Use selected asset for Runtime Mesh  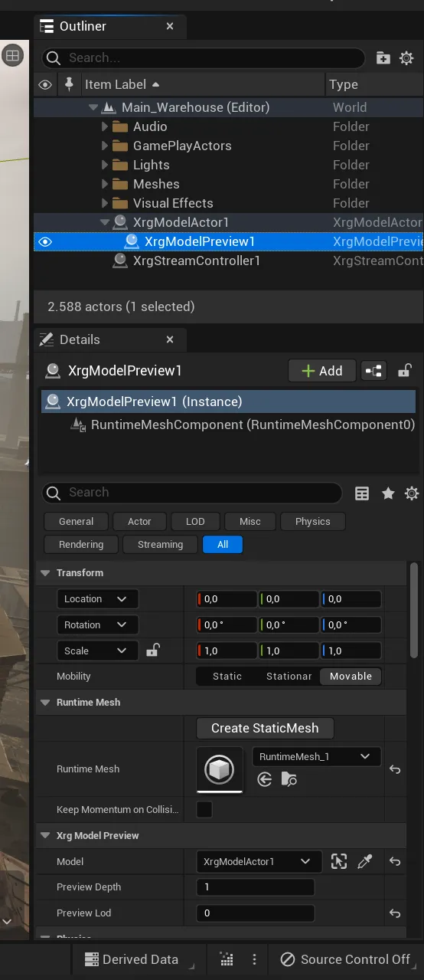265,779
